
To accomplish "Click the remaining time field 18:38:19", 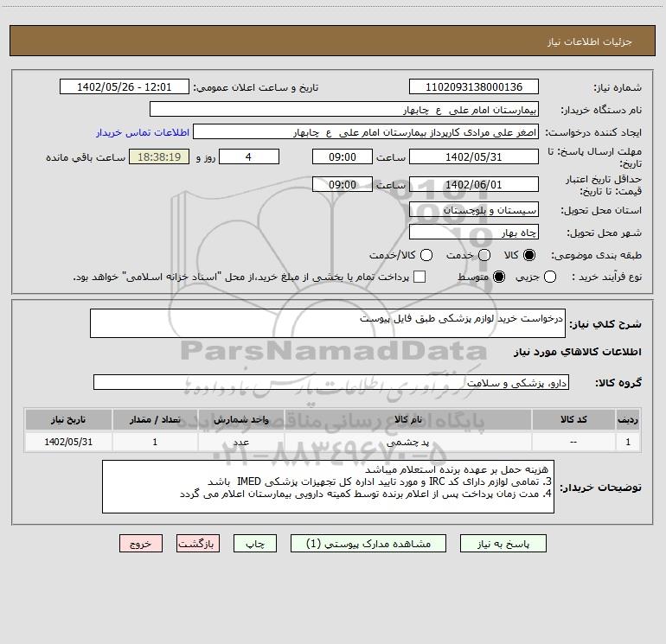I will click(159, 156).
